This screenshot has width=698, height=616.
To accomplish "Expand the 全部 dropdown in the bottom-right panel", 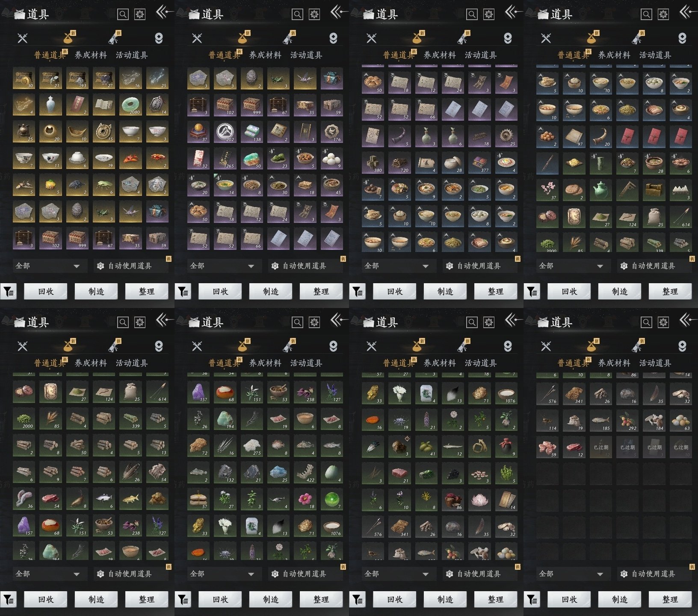I will [x=571, y=574].
